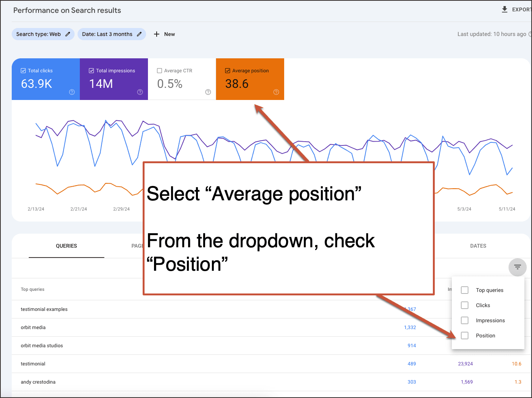Screen dimensions: 532x398
Task: Click the 5/3/24 chart date label
Action: (x=464, y=209)
